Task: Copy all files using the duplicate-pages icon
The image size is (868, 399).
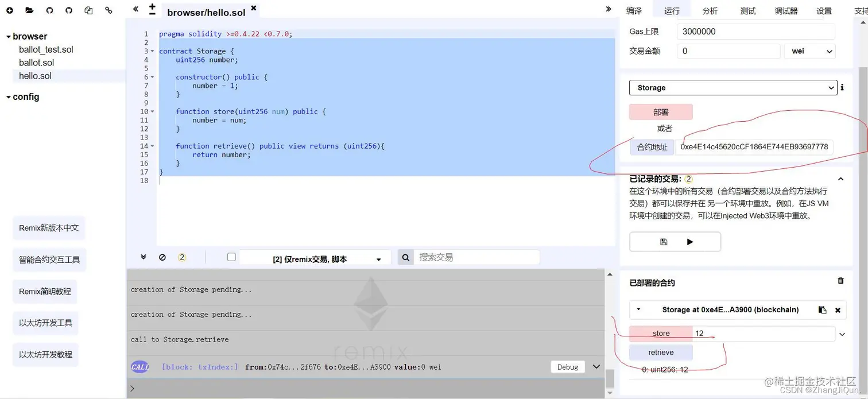Action: tap(88, 10)
